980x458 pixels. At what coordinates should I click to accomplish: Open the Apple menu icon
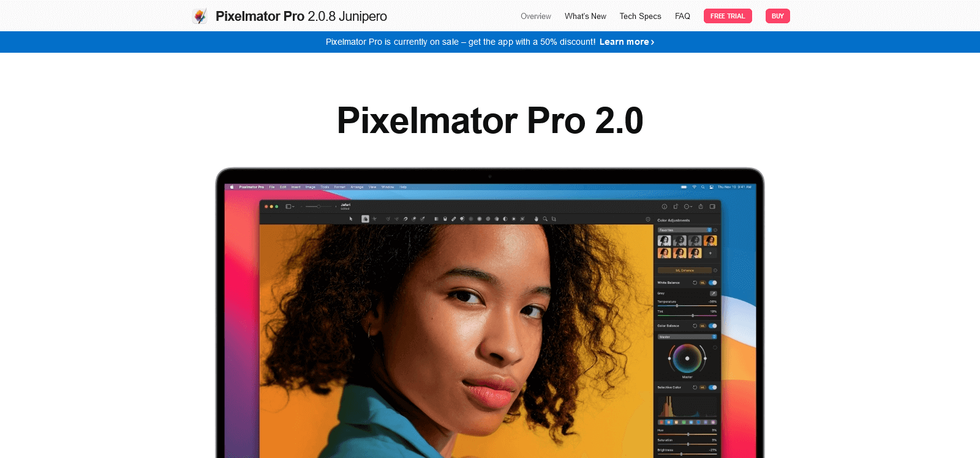(x=232, y=187)
